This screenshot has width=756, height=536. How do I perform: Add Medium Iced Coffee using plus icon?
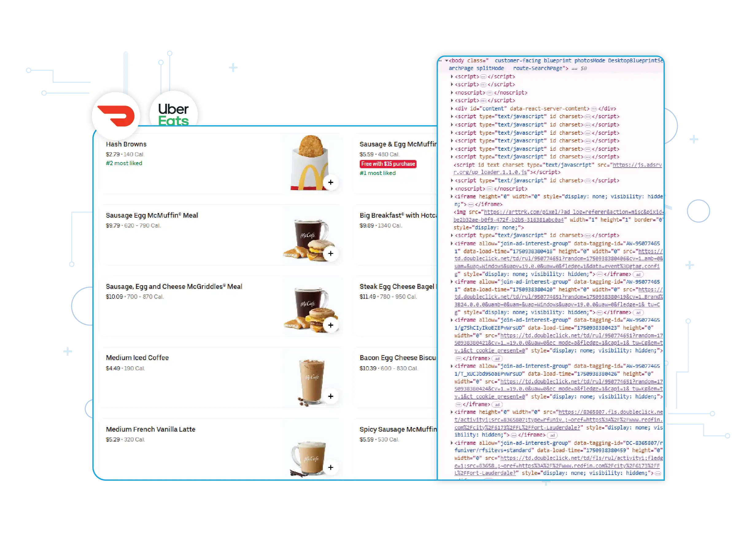[x=331, y=396]
